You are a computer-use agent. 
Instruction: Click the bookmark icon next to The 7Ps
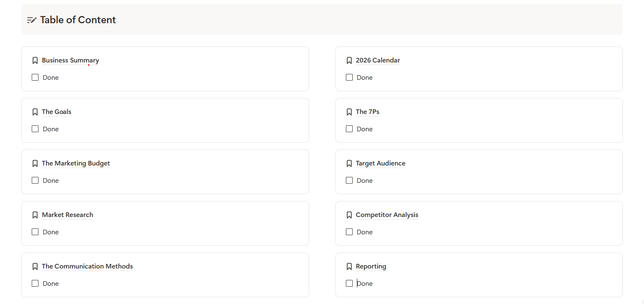349,112
